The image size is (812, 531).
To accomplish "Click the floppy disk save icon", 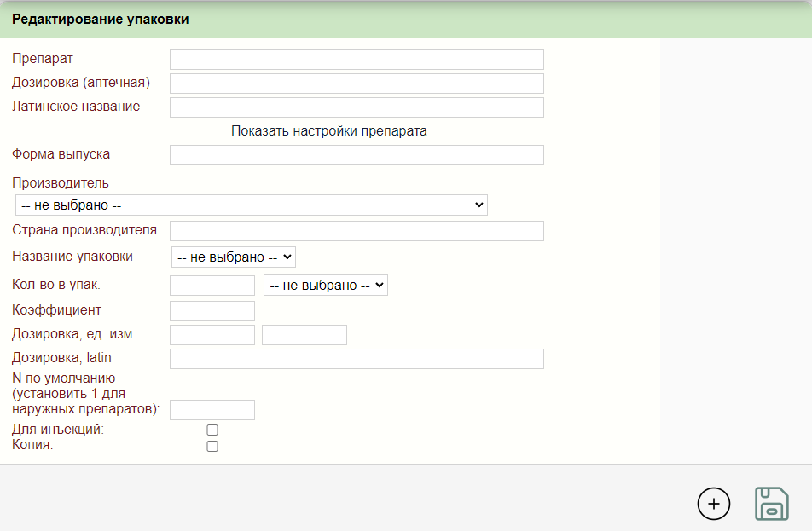I will pyautogui.click(x=771, y=504).
